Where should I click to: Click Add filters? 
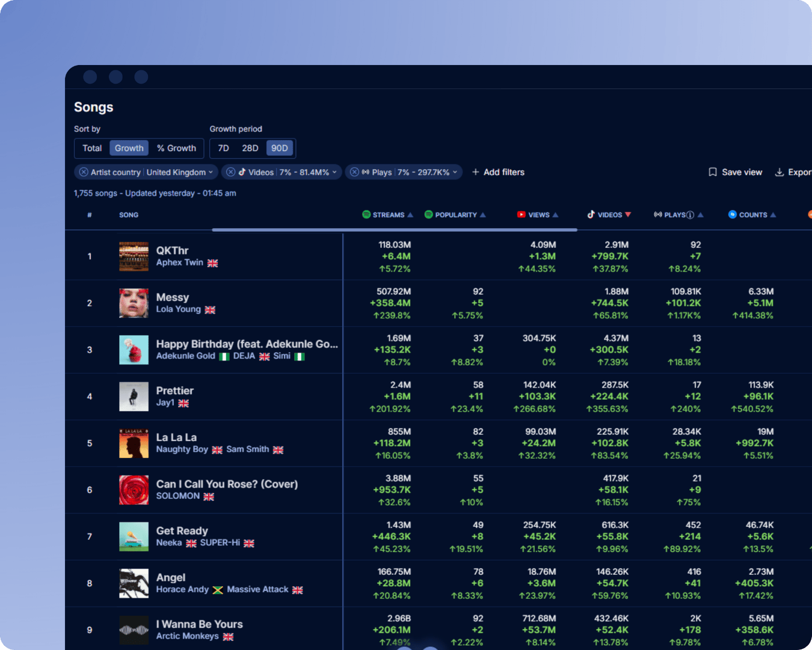coord(498,172)
